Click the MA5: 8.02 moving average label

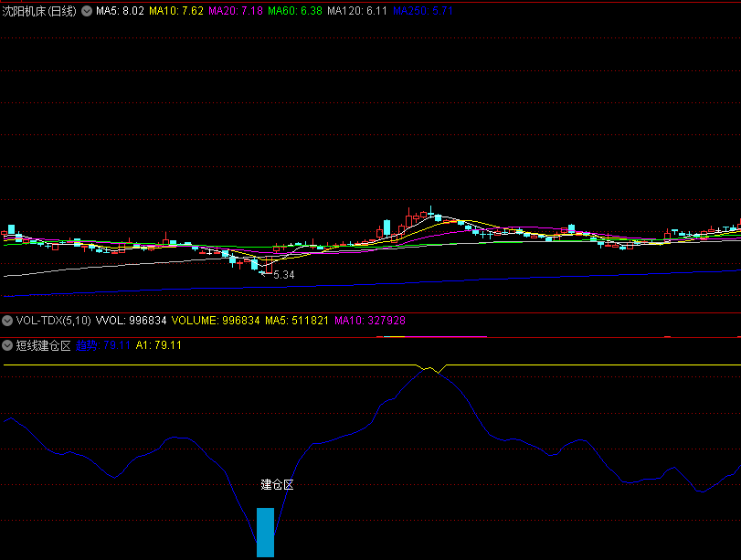click(x=120, y=11)
